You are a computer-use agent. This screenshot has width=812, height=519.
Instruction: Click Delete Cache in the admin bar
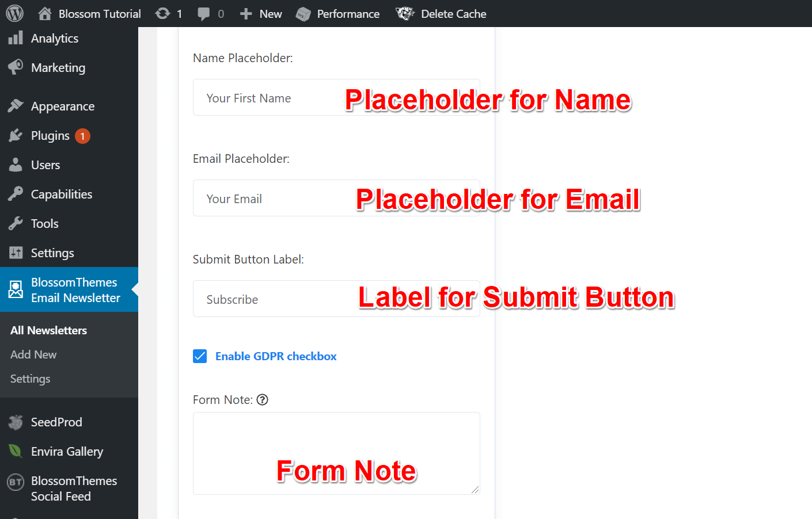point(441,13)
